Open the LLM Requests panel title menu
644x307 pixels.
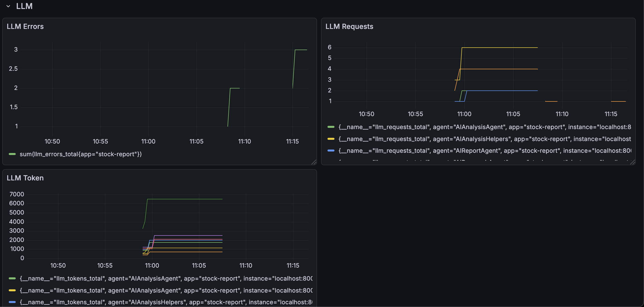point(349,26)
